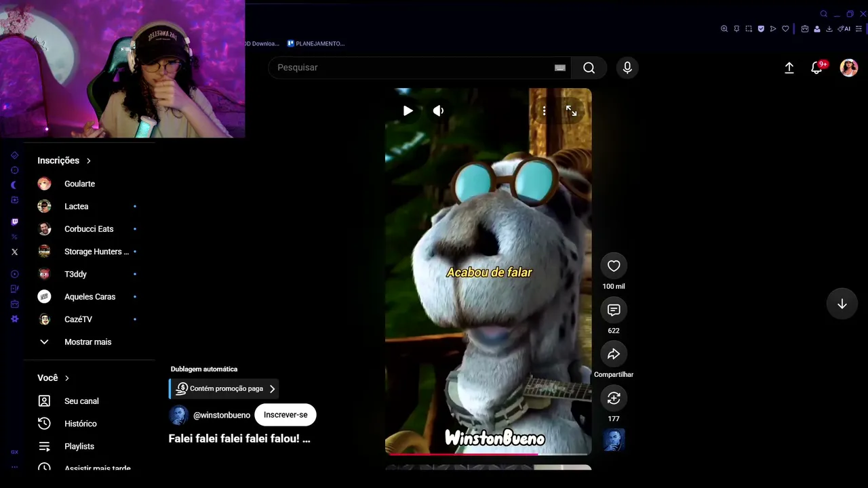Open the toolbar briefcase extensions icon
The width and height of the screenshot is (868, 488).
click(805, 28)
